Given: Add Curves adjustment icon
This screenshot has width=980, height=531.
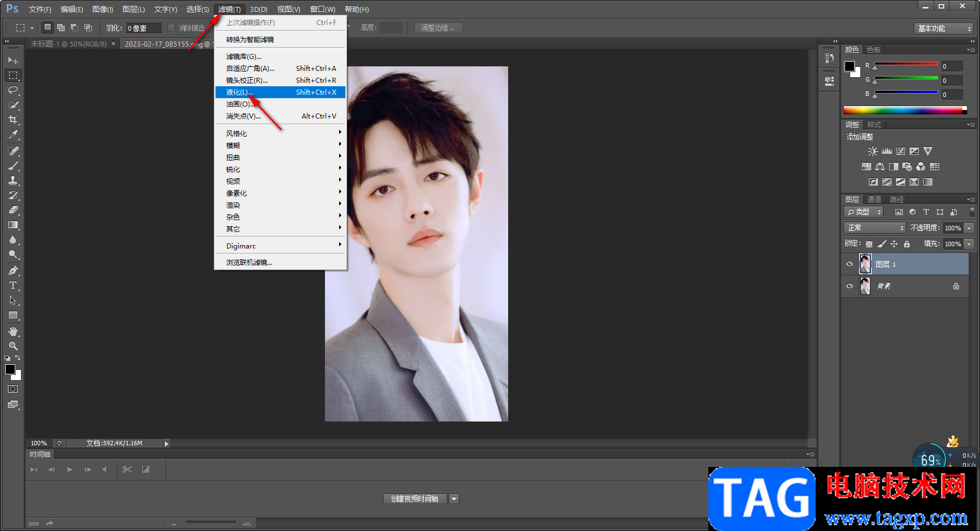Looking at the screenshot, I should click(x=901, y=151).
